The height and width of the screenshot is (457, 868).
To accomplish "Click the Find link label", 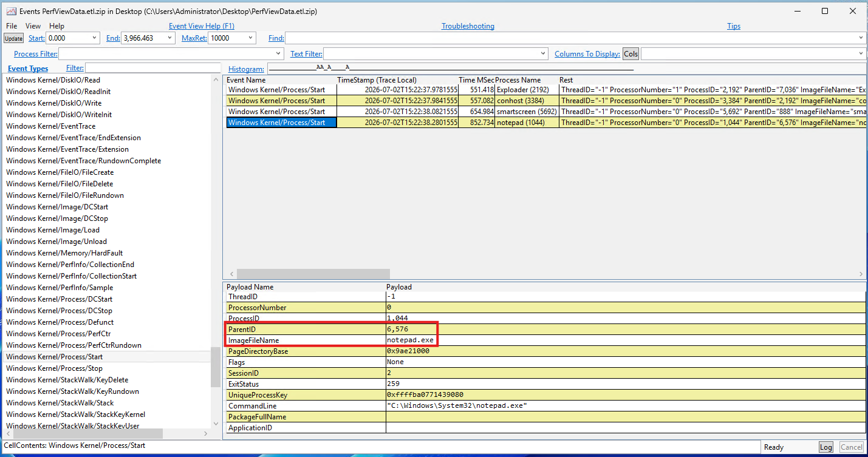I will point(276,38).
